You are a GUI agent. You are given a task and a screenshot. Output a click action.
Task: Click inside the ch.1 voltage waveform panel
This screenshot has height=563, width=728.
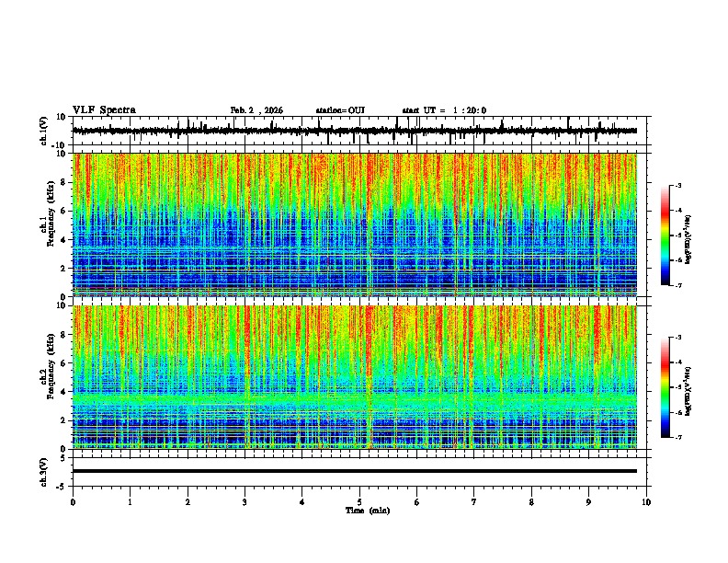pyautogui.click(x=361, y=131)
